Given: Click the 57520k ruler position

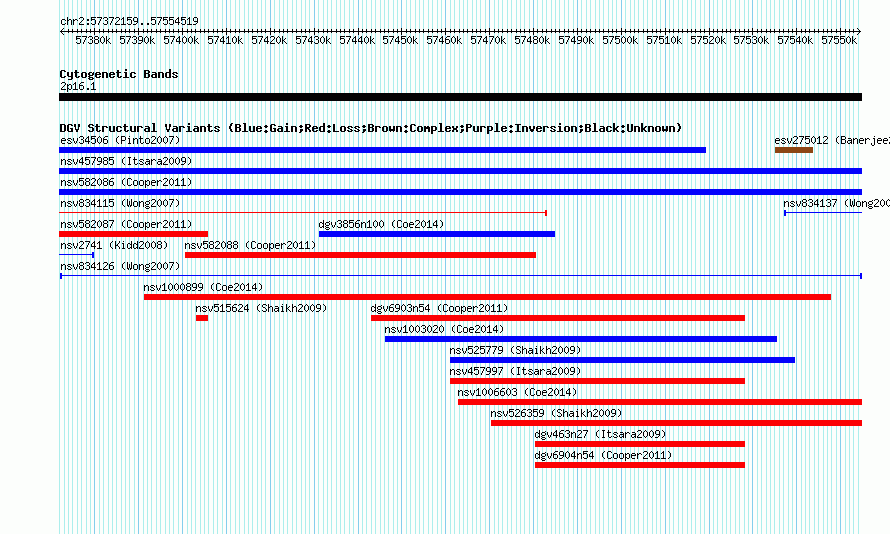Looking at the screenshot, I should pos(708,40).
